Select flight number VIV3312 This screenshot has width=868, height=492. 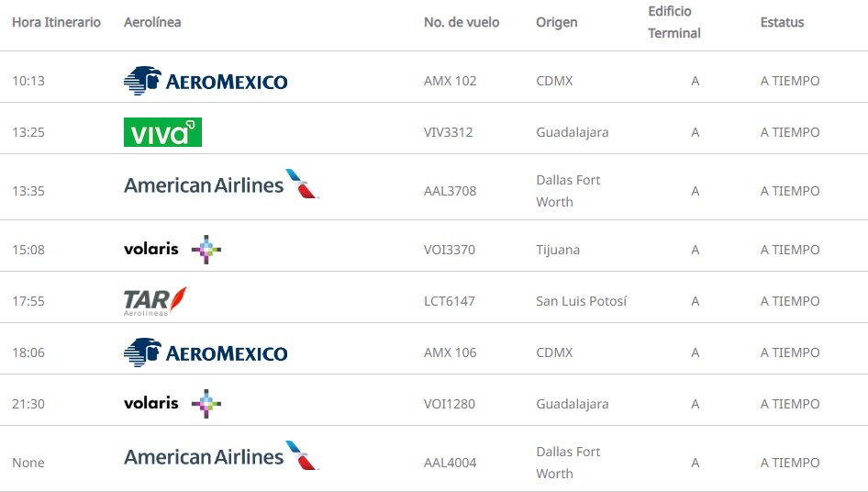click(449, 132)
